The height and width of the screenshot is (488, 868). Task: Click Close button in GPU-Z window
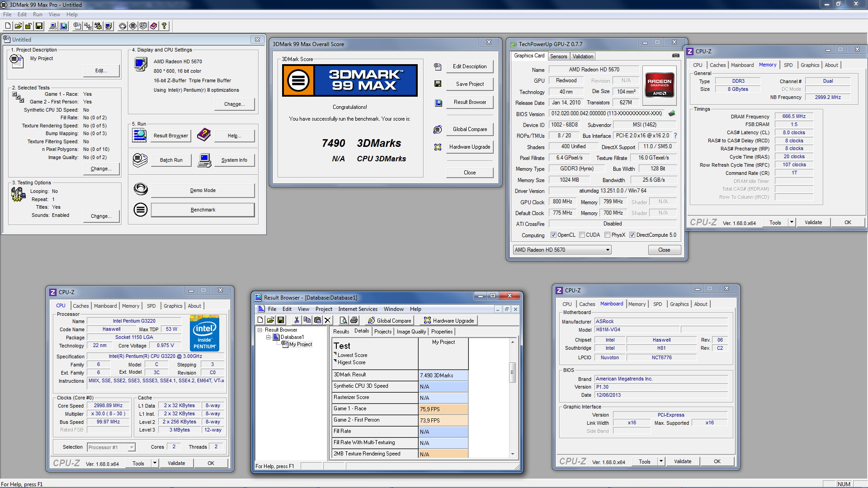pyautogui.click(x=664, y=250)
